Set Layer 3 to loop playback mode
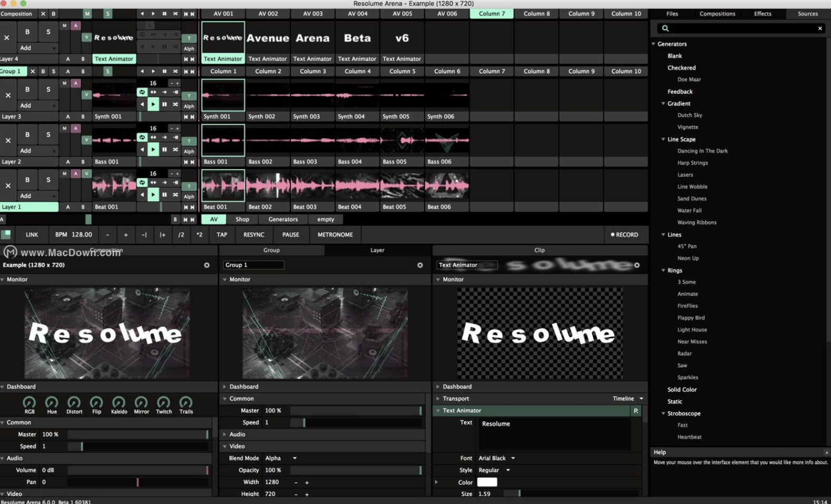The height and width of the screenshot is (504, 831). tap(142, 92)
